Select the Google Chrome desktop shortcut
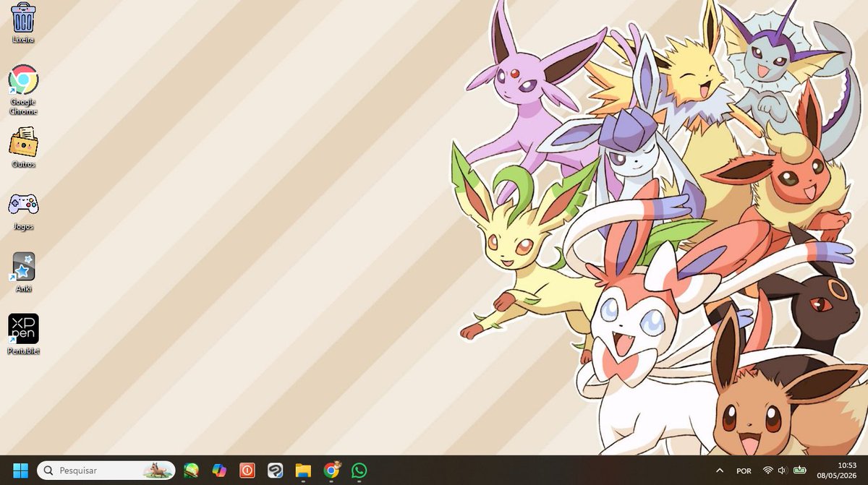This screenshot has width=868, height=485. [x=23, y=90]
